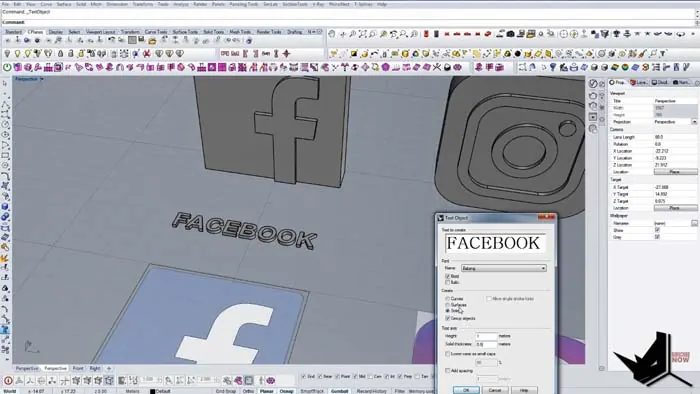Image resolution: width=700 pixels, height=394 pixels.
Task: Select the Right viewport tab
Action: tap(95, 369)
